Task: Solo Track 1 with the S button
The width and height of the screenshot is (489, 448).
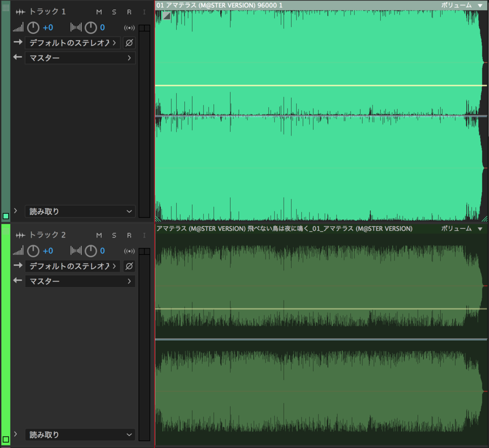Action: [114, 12]
